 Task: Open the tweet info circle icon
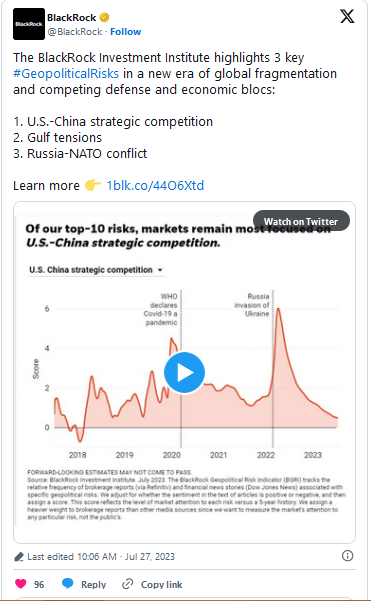tap(347, 556)
